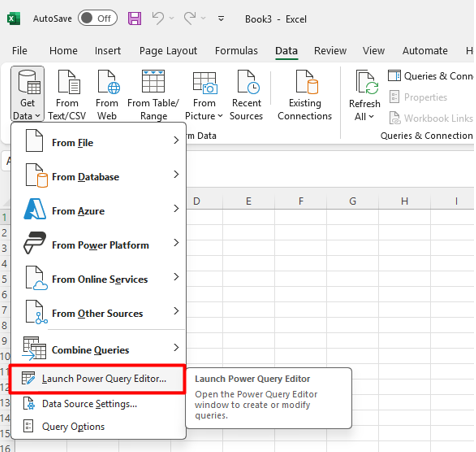The image size is (476, 452).
Task: Click the From Azure chevron arrow
Action: pos(176,208)
